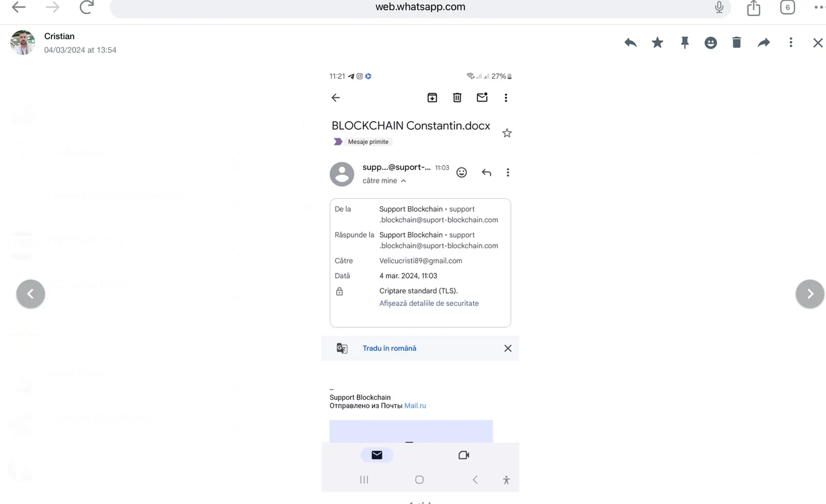Tap Tradu în română link

[389, 348]
